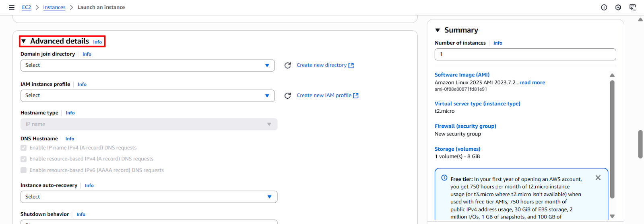
Task: Open Info next to Domain join directory
Action: click(x=87, y=54)
